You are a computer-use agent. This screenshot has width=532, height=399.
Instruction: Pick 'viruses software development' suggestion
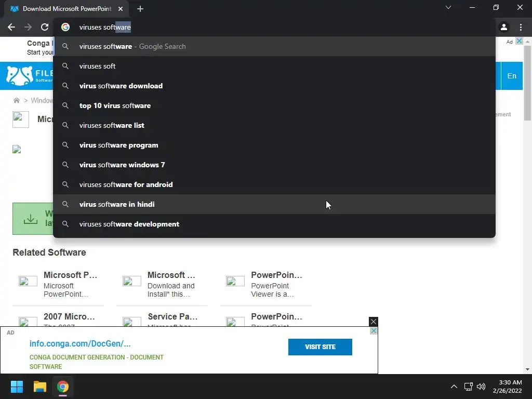click(274, 224)
